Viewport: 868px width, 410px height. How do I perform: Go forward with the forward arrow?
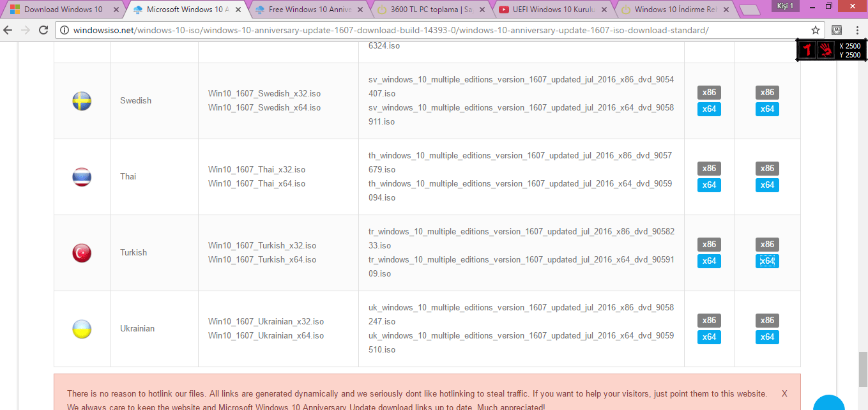pos(26,31)
